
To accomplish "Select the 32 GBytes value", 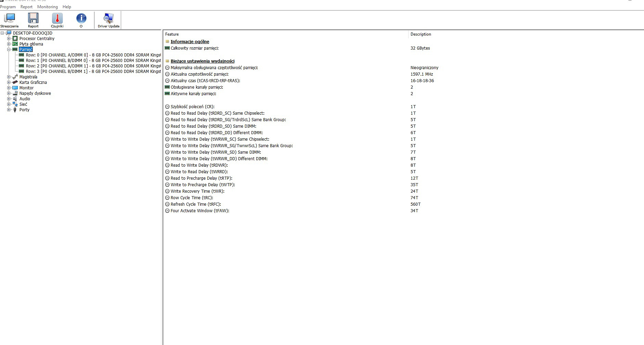I will pos(420,48).
